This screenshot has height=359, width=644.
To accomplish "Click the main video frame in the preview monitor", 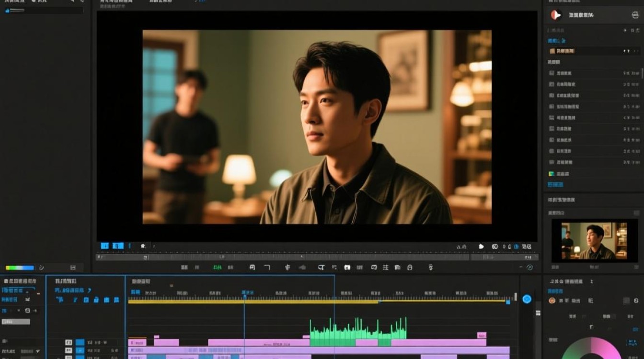I will pos(317,127).
